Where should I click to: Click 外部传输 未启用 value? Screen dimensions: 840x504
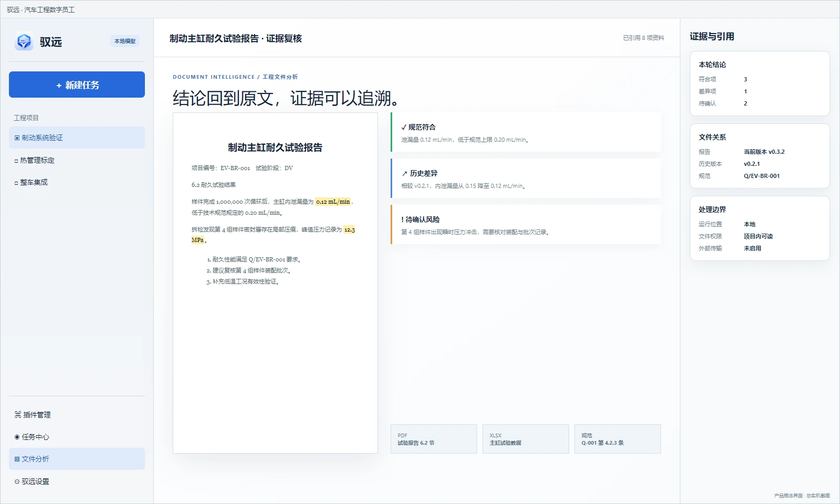click(x=752, y=248)
